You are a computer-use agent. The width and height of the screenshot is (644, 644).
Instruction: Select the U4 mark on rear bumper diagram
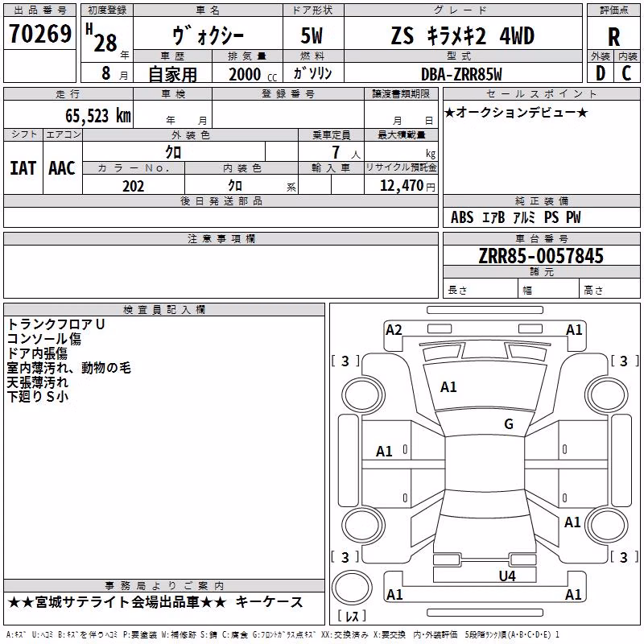(x=507, y=576)
